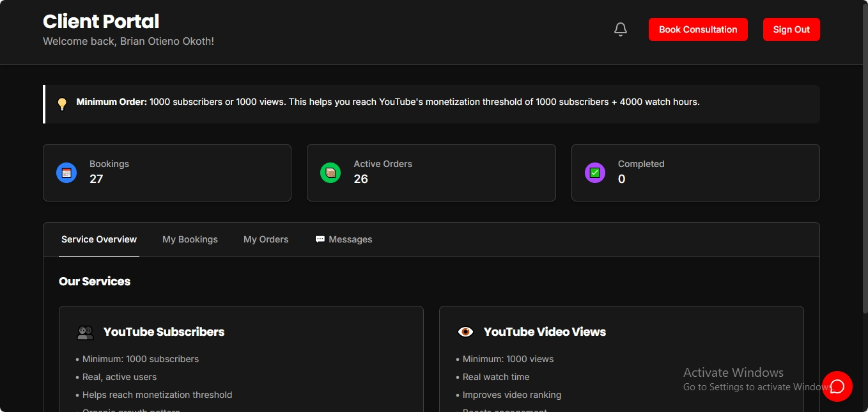The width and height of the screenshot is (868, 412).
Task: Click the Bookings calendar icon
Action: click(x=66, y=172)
